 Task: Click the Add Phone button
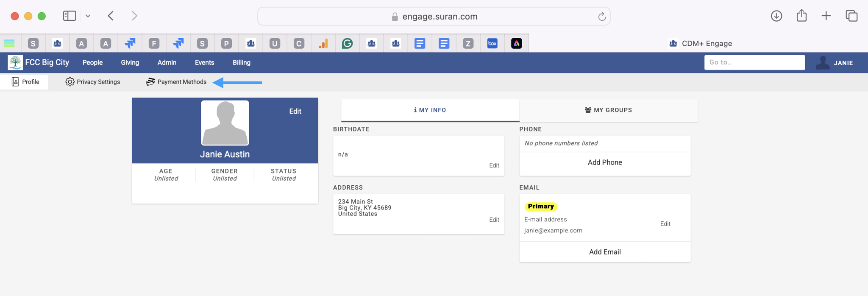(604, 162)
